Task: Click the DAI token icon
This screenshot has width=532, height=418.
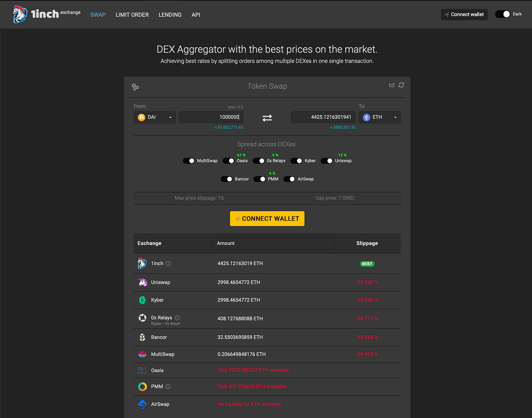Action: 141,117
